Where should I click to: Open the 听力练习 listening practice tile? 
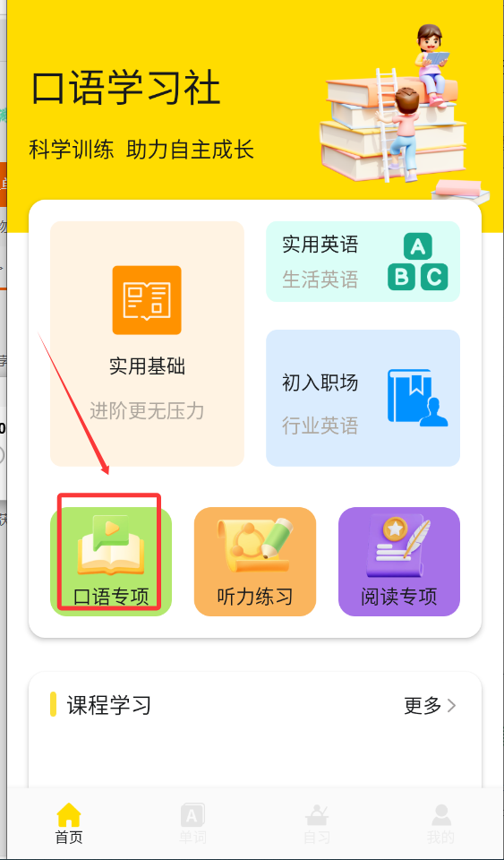255,561
